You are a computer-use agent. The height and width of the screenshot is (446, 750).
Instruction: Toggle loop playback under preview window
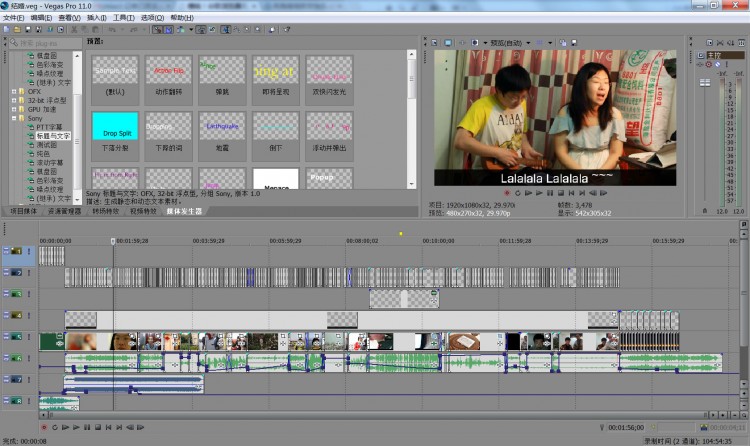(x=518, y=193)
